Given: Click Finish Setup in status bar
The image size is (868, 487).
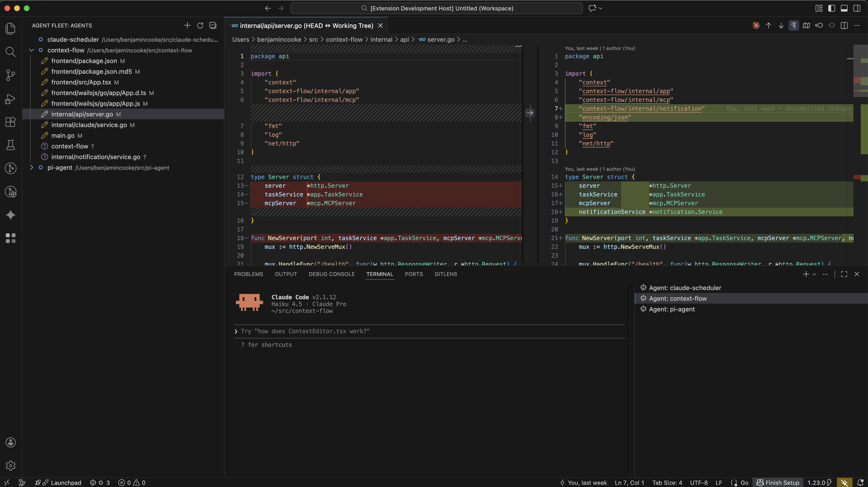Looking at the screenshot, I should tap(778, 483).
